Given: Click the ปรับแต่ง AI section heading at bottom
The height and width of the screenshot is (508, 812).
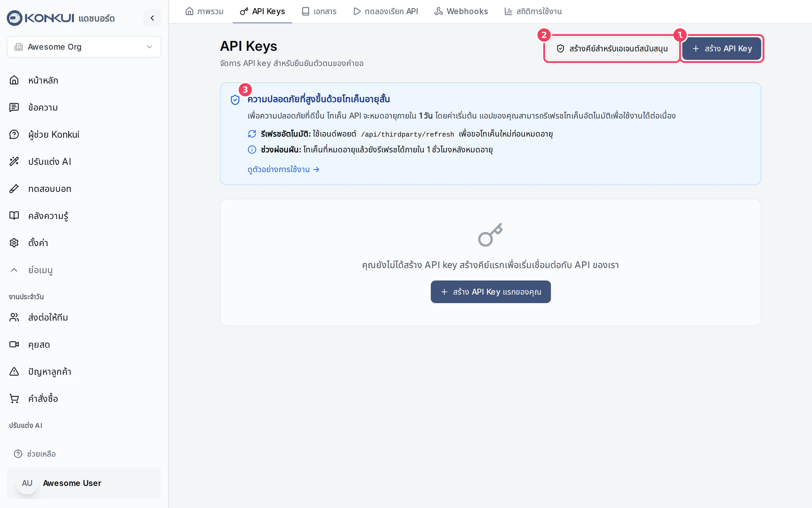Looking at the screenshot, I should (26, 425).
